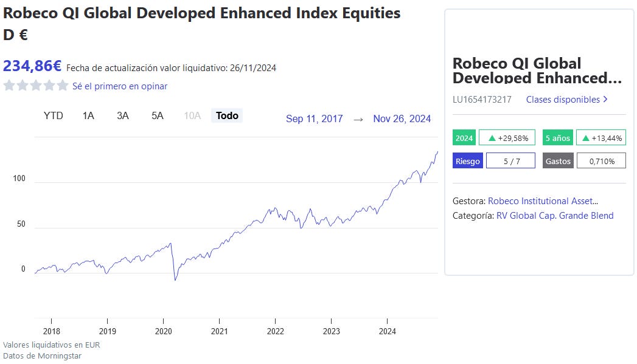Click 'Valores liquidativos en EUR' text
This screenshot has width=637, height=364.
pyautogui.click(x=51, y=345)
